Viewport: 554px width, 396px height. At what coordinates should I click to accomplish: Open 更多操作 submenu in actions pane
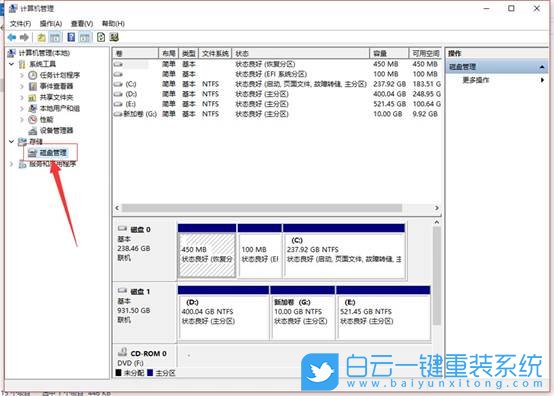[497, 80]
